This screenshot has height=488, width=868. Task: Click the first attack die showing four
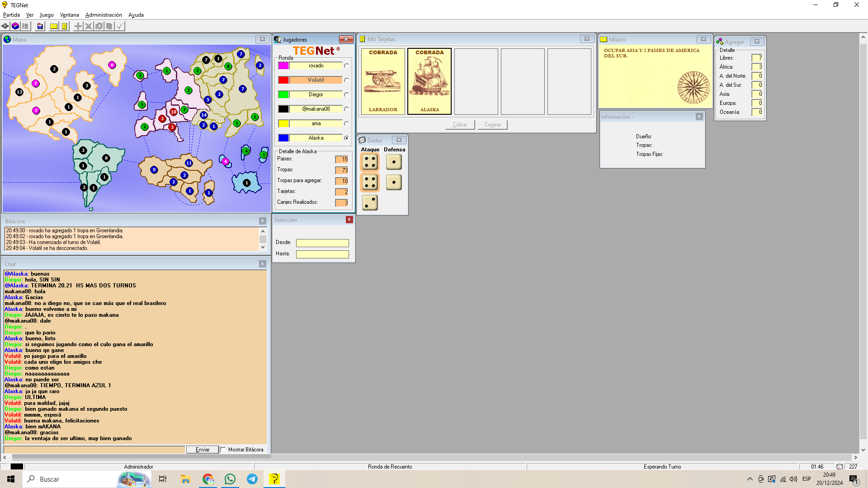pos(370,162)
